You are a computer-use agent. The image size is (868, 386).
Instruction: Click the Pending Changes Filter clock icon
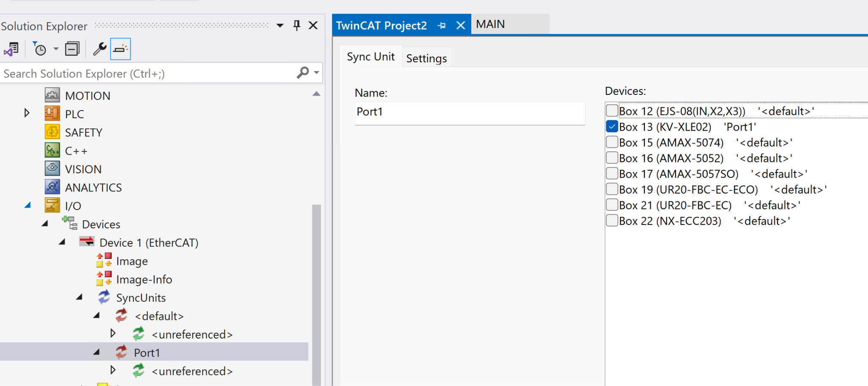click(x=40, y=49)
